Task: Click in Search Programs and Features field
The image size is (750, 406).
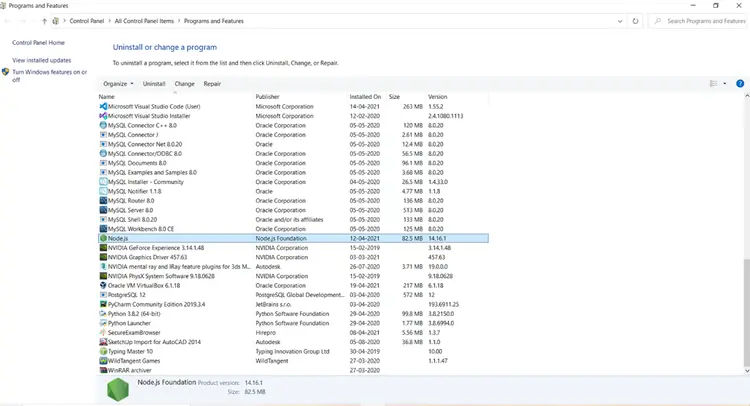Action: (x=699, y=21)
